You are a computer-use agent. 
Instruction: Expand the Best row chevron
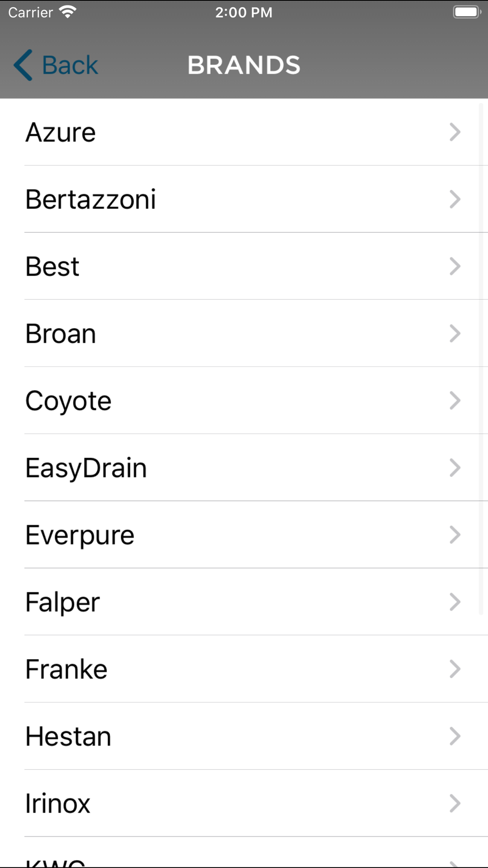tap(455, 266)
